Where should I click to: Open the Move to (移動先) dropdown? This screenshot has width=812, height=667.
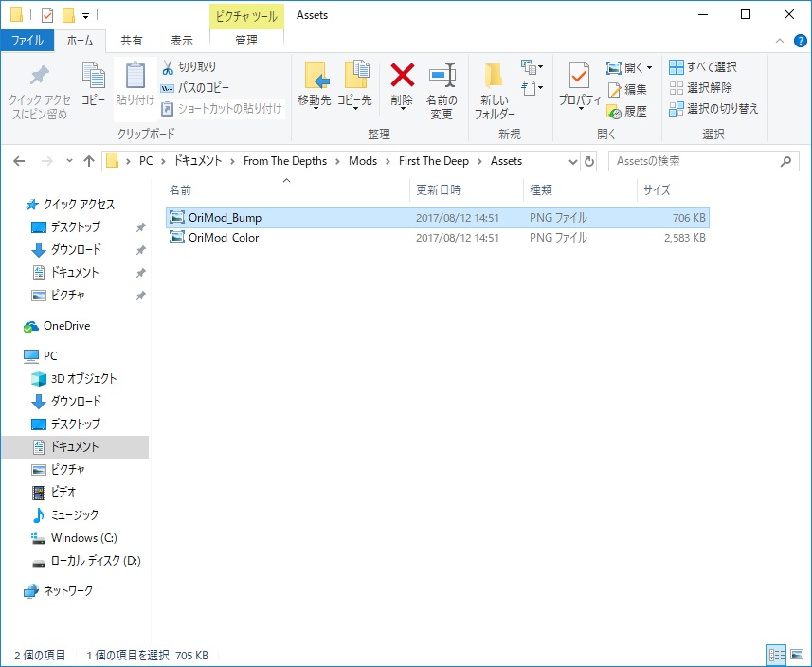click(x=316, y=90)
